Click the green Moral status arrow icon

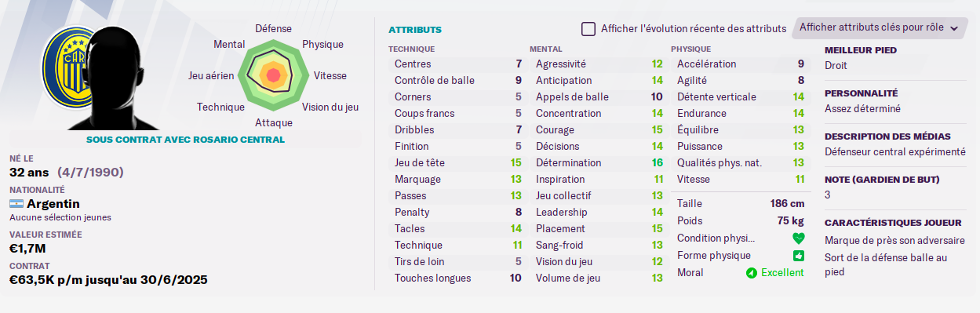(x=751, y=273)
